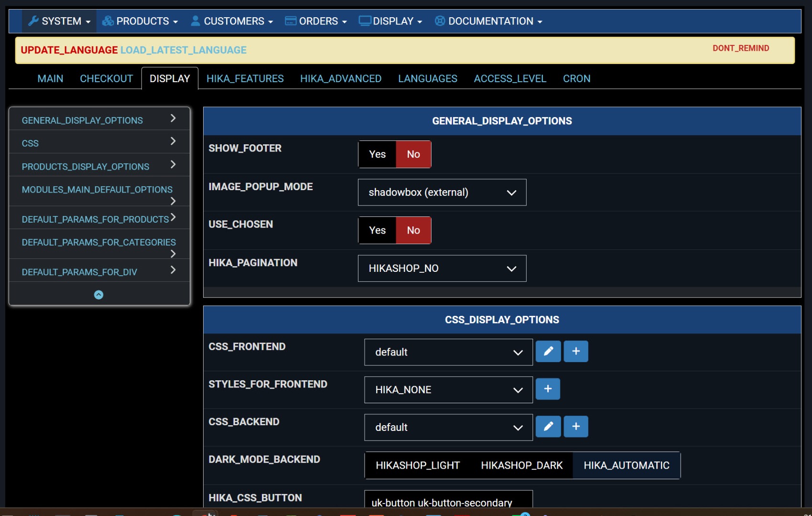
Task: Go to MODULES_MAIN_DEFAULT_OPTIONS in the sidebar
Action: (99, 192)
